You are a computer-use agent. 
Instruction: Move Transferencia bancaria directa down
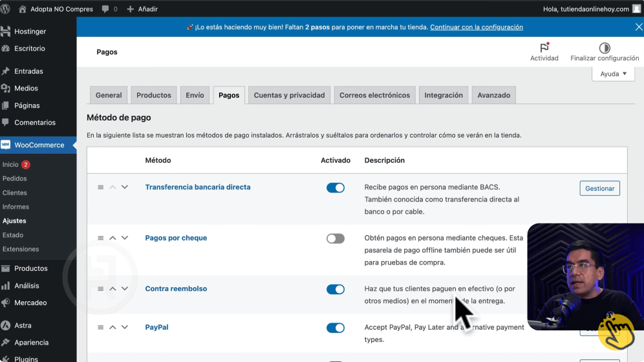tap(125, 187)
